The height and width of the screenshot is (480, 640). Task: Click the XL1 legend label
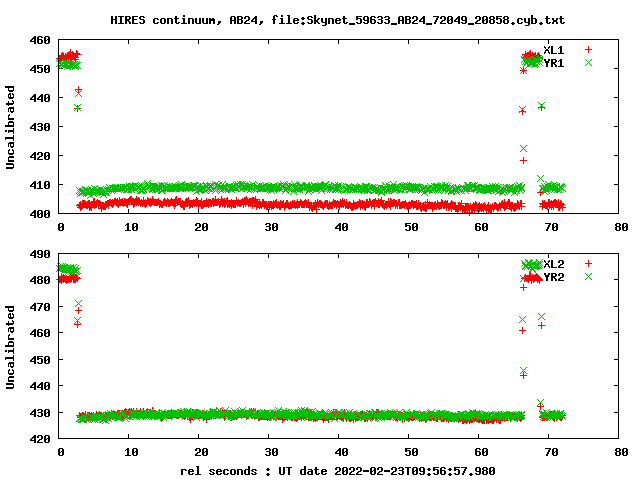553,50
